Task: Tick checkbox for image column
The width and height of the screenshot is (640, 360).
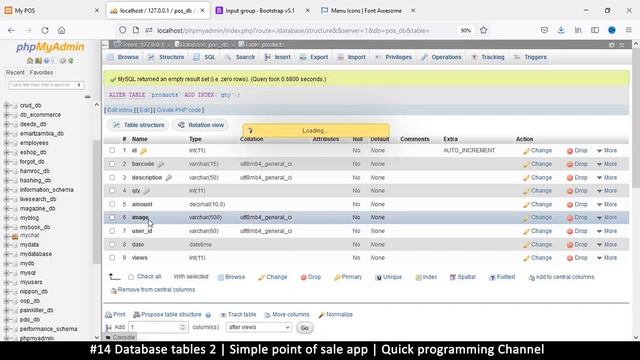Action: click(x=112, y=218)
